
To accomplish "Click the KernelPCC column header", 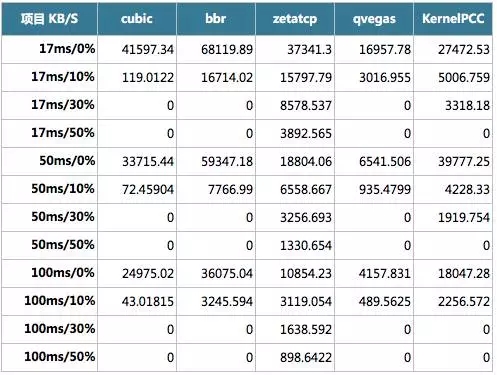I will tap(453, 19).
